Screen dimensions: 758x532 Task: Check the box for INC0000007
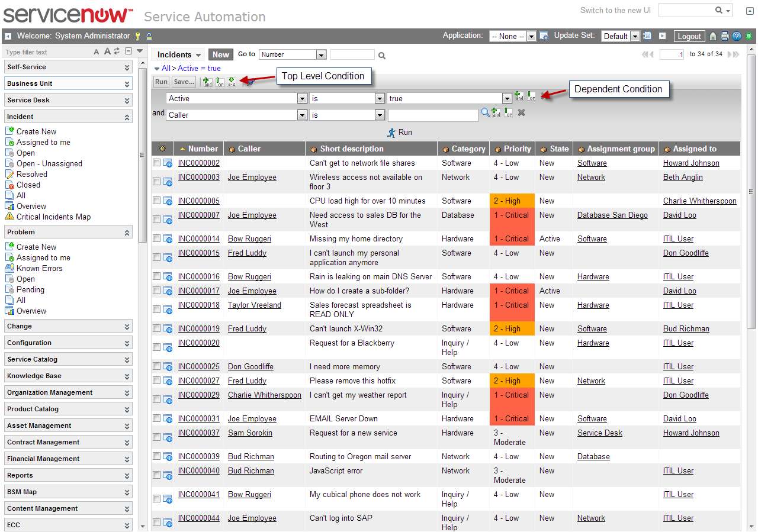156,219
